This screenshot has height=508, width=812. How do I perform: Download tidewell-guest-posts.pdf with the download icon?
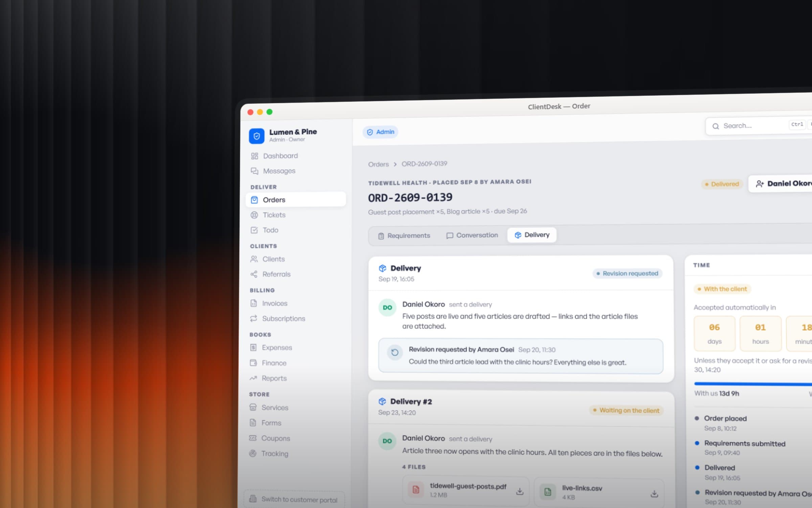point(520,491)
